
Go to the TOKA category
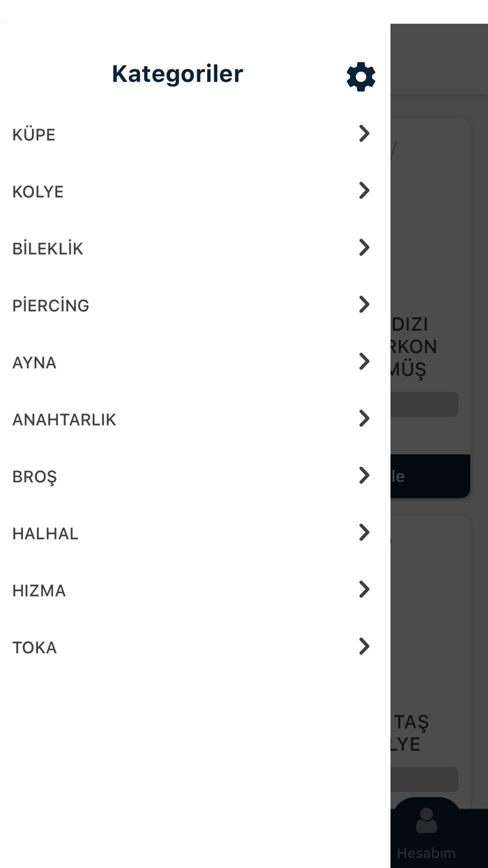click(x=35, y=648)
